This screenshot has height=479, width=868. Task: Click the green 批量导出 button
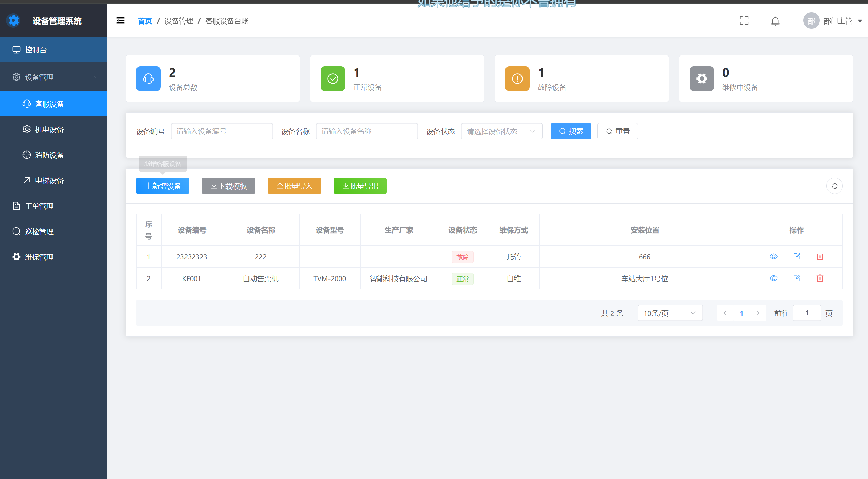(x=360, y=186)
